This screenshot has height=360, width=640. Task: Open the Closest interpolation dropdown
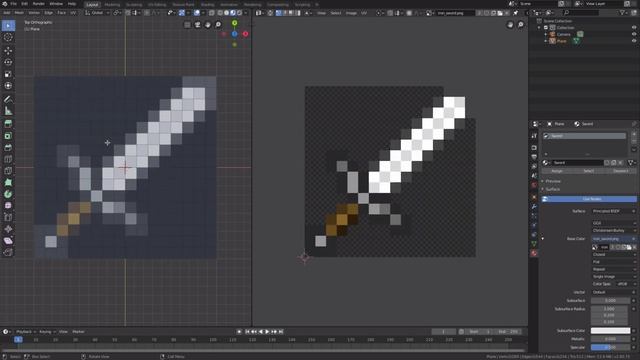(x=613, y=254)
